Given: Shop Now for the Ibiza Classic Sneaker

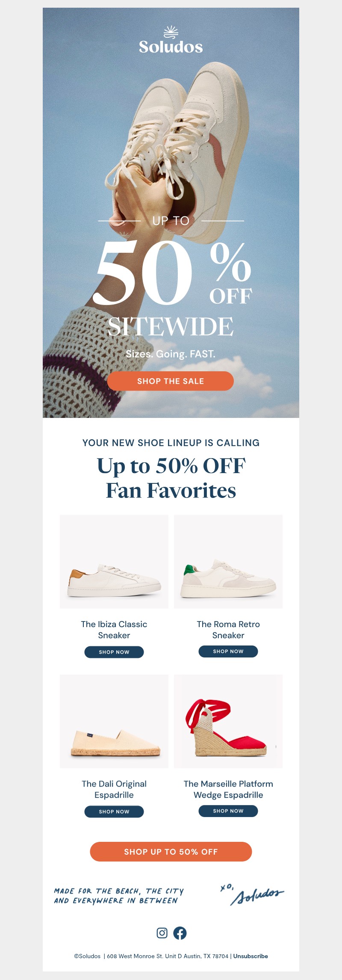Looking at the screenshot, I should 114,652.
